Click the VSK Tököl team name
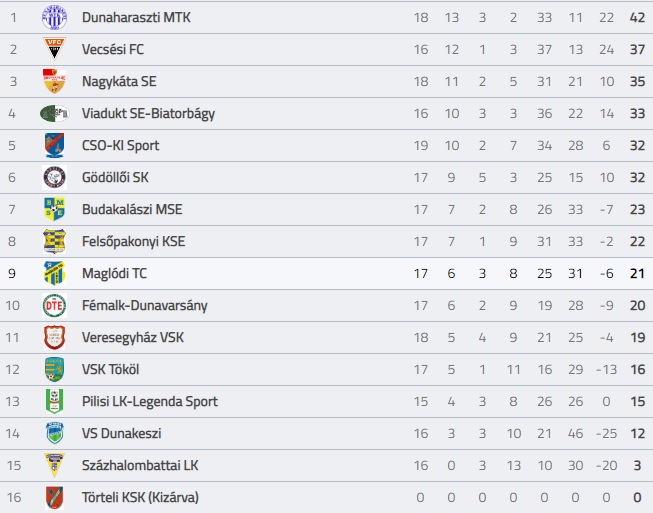This screenshot has height=513, width=653. tap(110, 369)
